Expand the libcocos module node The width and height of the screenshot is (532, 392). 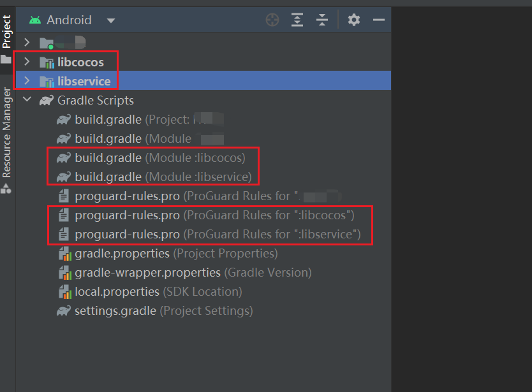pyautogui.click(x=26, y=62)
